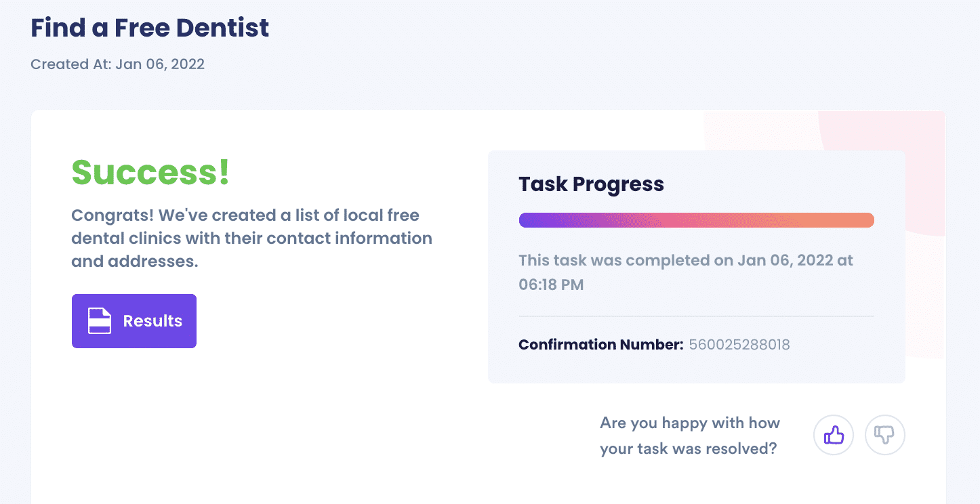
Task: Select the confirmation number 560025288018
Action: [x=739, y=345]
